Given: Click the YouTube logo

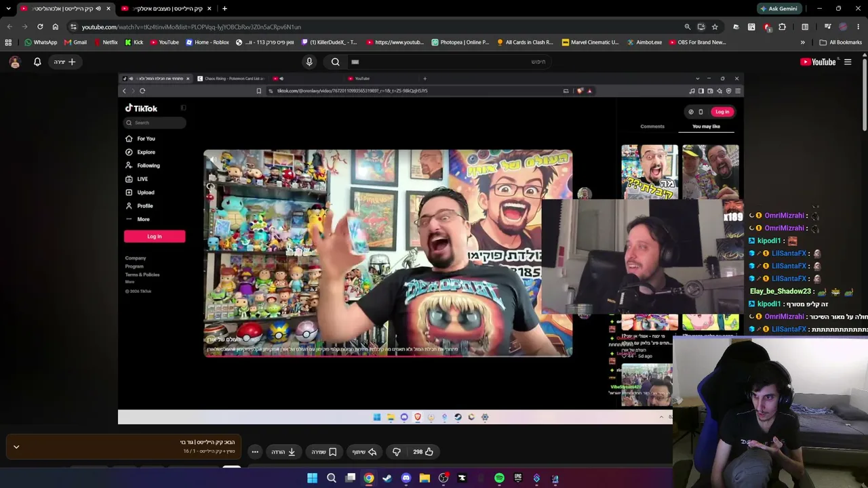Looking at the screenshot, I should pyautogui.click(x=818, y=62).
